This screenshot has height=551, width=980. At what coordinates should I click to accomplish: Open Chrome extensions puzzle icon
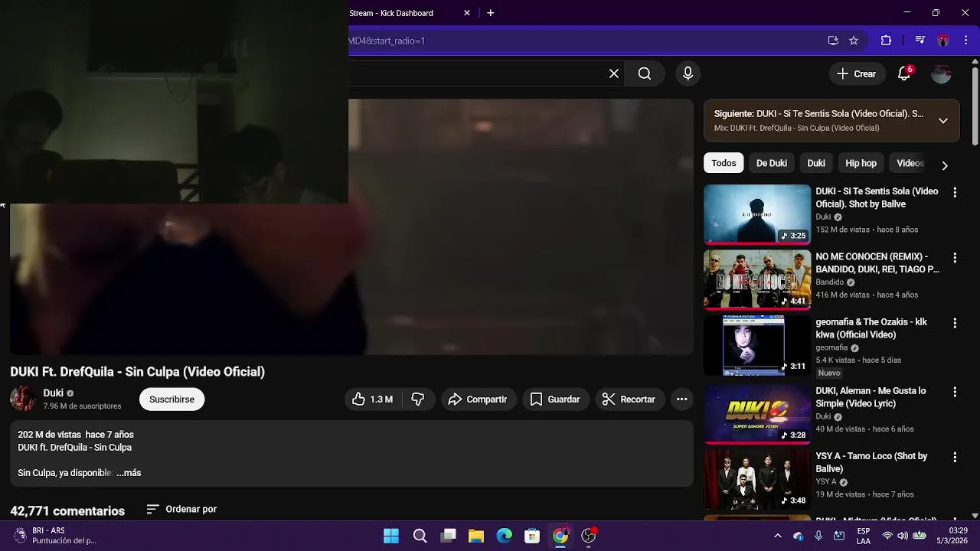point(886,41)
